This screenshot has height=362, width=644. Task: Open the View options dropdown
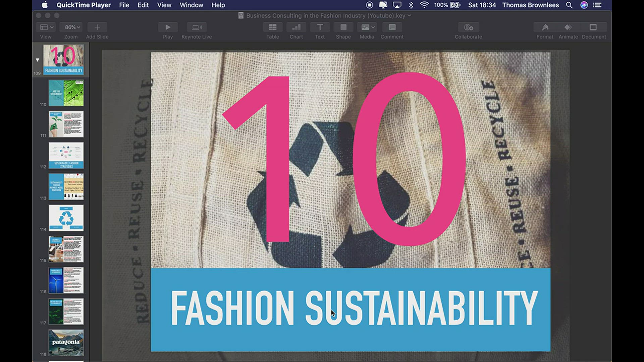tap(47, 27)
